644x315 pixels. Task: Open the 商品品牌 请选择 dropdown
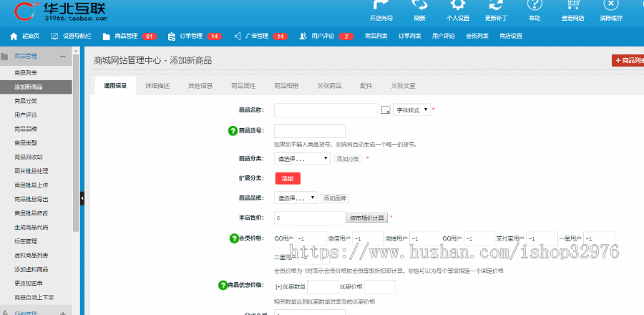pyautogui.click(x=296, y=198)
